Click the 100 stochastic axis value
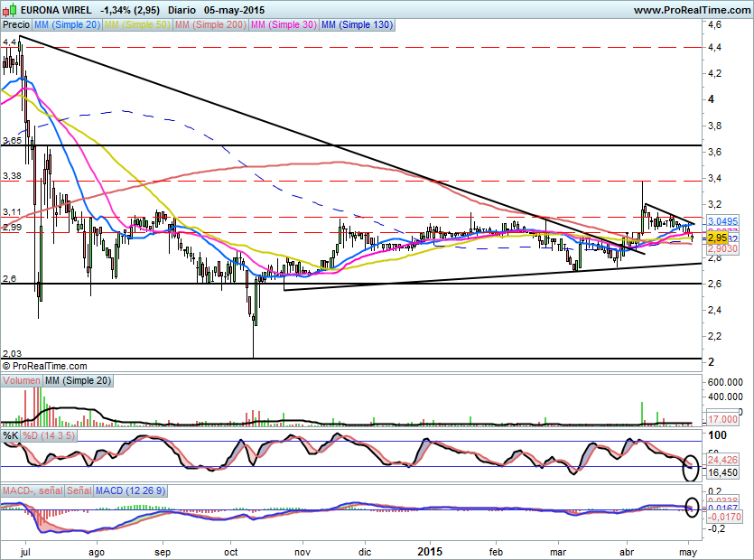The image size is (754, 560). [718, 435]
